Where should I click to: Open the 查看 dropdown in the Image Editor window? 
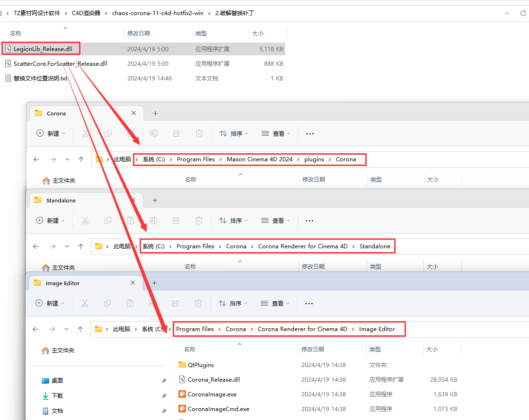275,303
